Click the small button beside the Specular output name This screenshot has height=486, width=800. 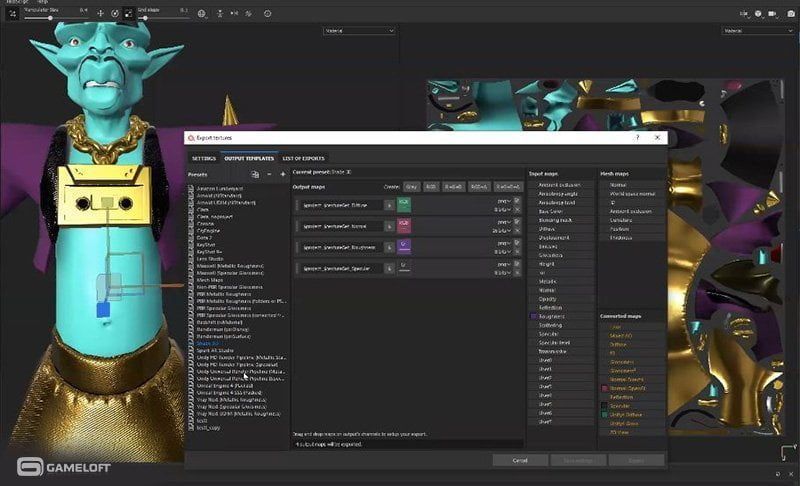(x=389, y=268)
